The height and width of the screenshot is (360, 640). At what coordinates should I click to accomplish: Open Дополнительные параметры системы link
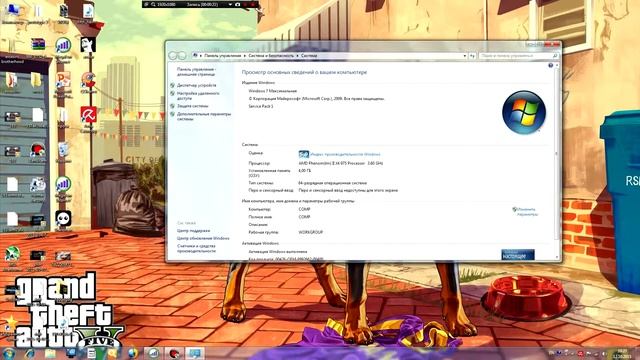(204, 117)
